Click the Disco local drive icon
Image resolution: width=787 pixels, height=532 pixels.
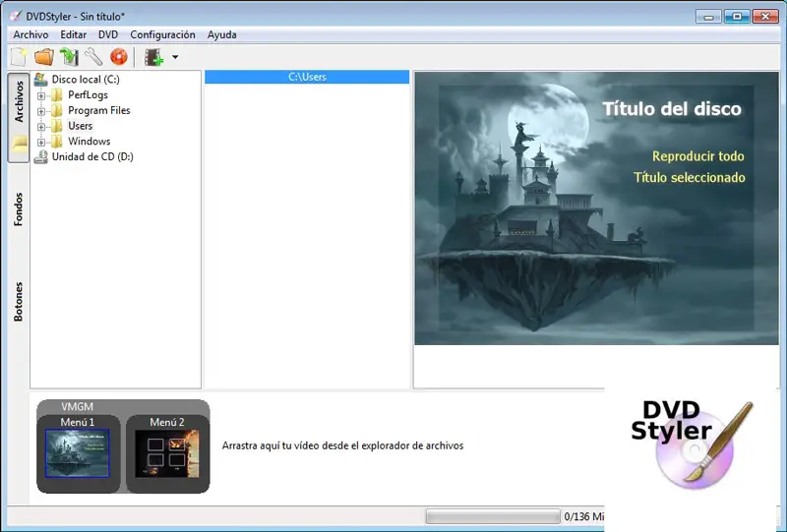[40, 79]
